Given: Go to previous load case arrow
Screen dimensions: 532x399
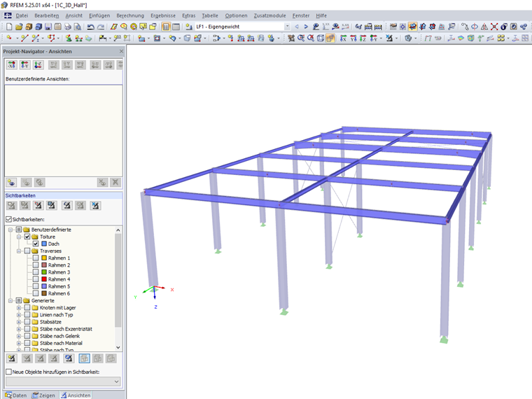Looking at the screenshot, I should coord(297,27).
